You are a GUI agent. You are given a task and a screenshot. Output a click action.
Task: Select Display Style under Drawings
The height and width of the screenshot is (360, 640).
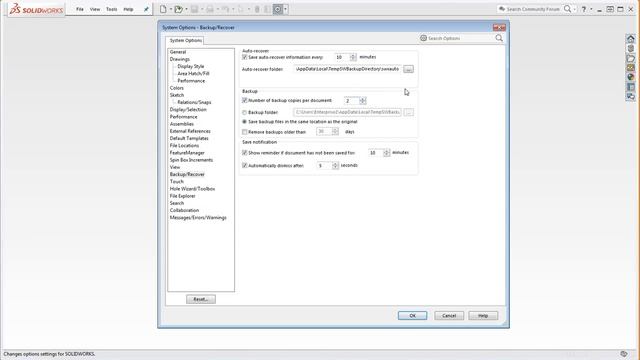(191, 66)
